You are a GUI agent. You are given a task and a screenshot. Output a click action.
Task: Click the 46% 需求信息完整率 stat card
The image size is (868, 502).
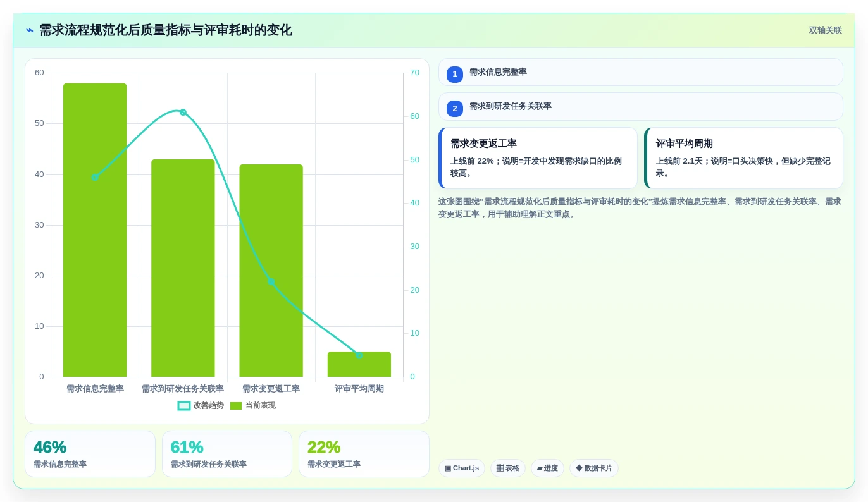(x=90, y=454)
